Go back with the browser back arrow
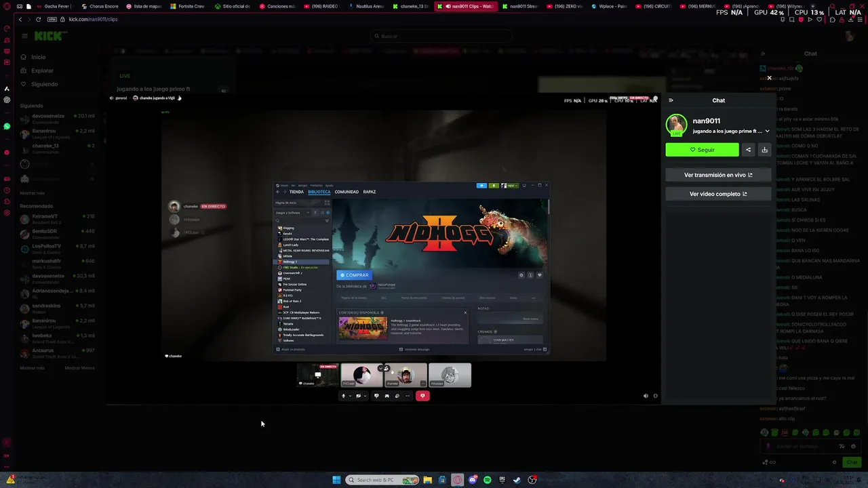Image resolution: width=868 pixels, height=488 pixels. 20,19
